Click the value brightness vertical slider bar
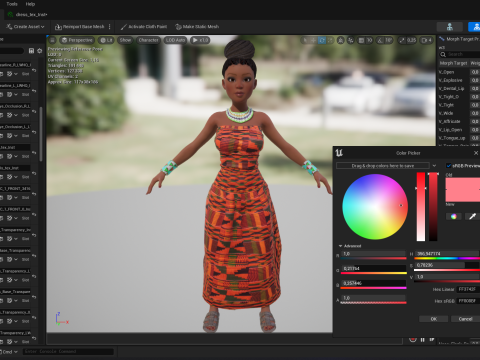The width and height of the screenshot is (480, 360). click(433, 207)
